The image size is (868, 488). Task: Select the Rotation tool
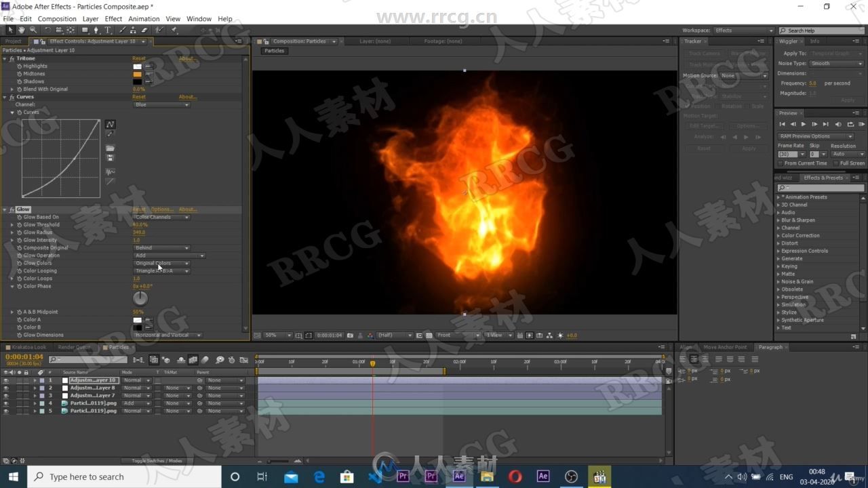click(x=47, y=30)
